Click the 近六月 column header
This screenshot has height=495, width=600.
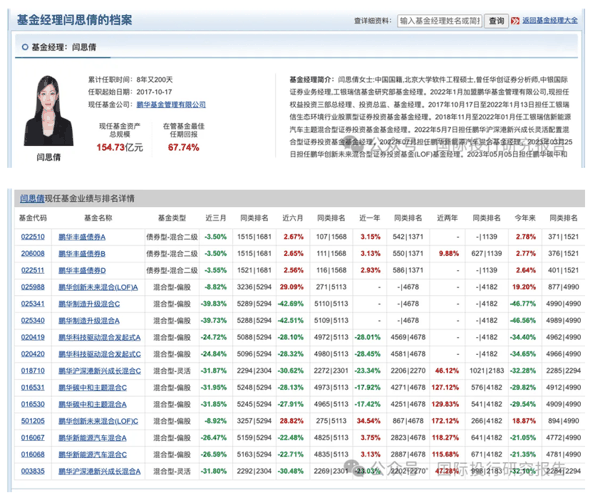click(x=293, y=218)
